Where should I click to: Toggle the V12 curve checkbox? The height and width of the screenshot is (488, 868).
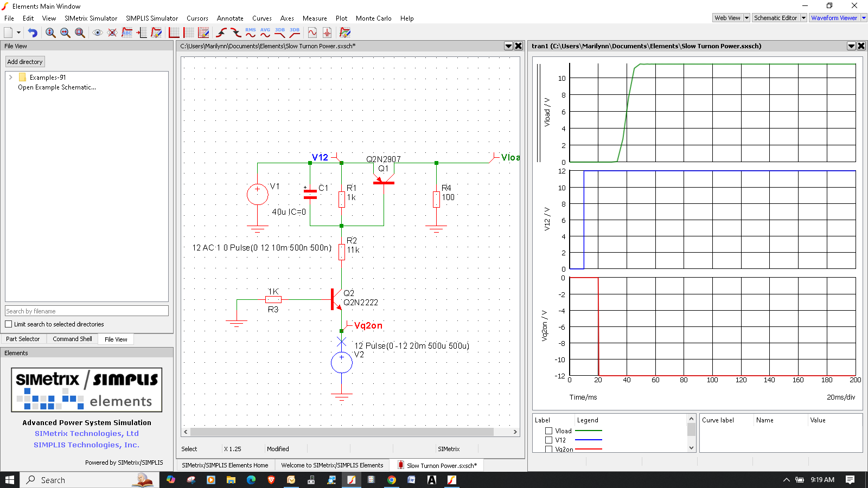point(549,440)
